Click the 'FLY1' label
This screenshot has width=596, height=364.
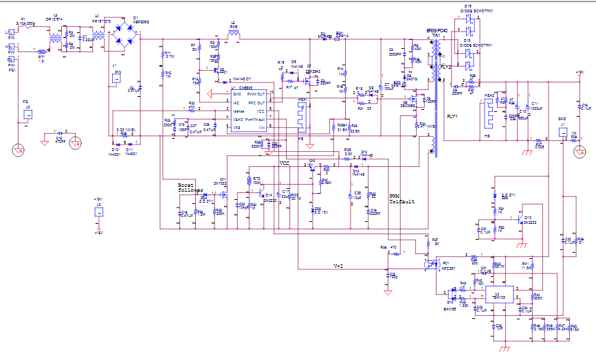click(452, 117)
